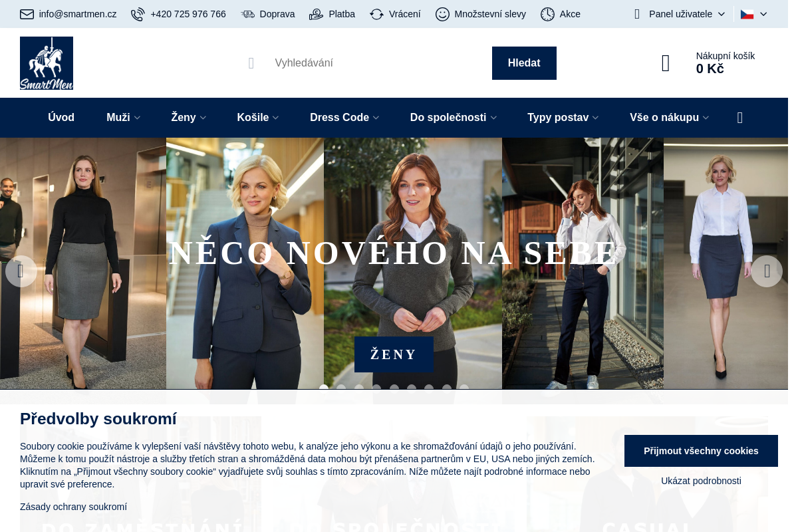Go to the Úvod page
This screenshot has width=798, height=532.
coord(61,118)
